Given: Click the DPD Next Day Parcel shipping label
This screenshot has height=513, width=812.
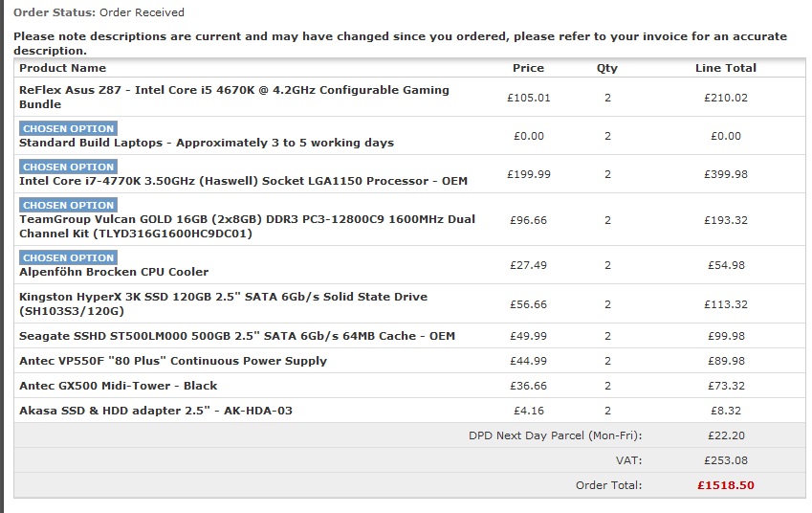Looking at the screenshot, I should 555,435.
